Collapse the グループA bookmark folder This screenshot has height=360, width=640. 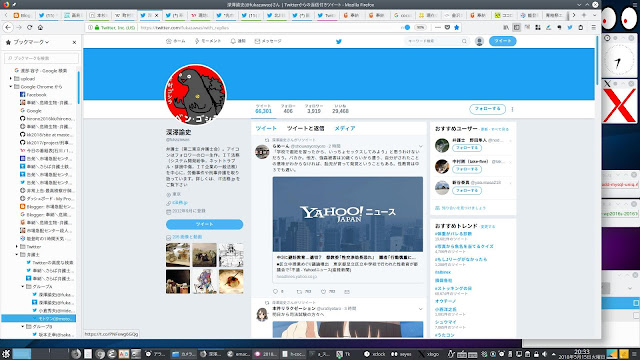click(23, 287)
